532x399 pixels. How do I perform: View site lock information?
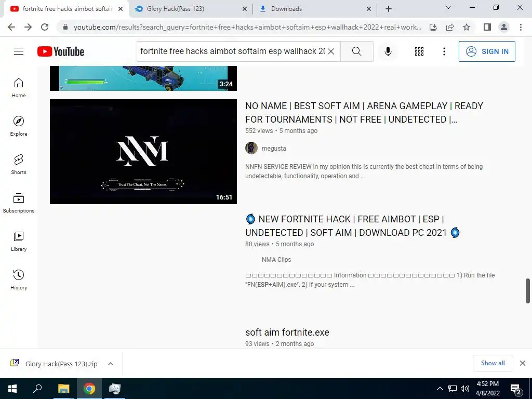pos(65,27)
